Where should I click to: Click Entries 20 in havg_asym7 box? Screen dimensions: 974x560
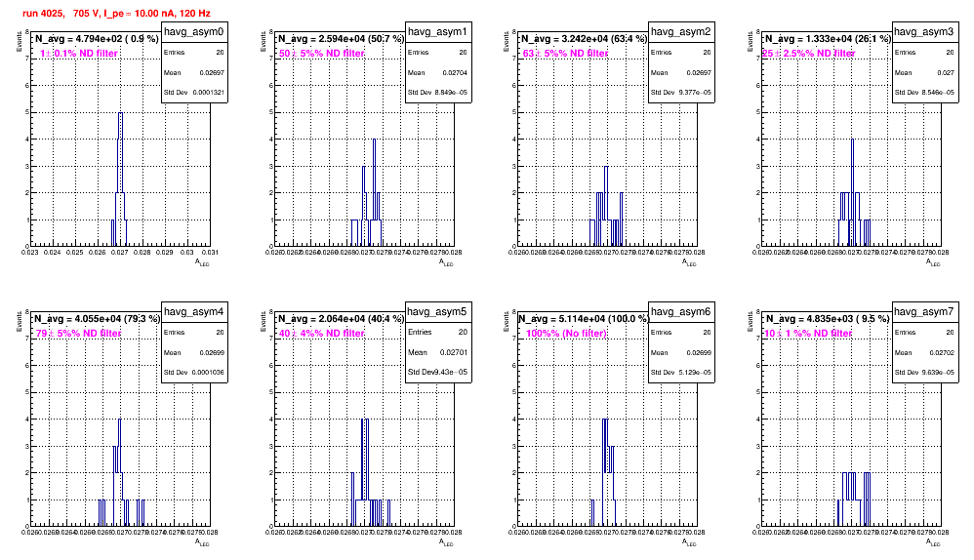(x=924, y=332)
